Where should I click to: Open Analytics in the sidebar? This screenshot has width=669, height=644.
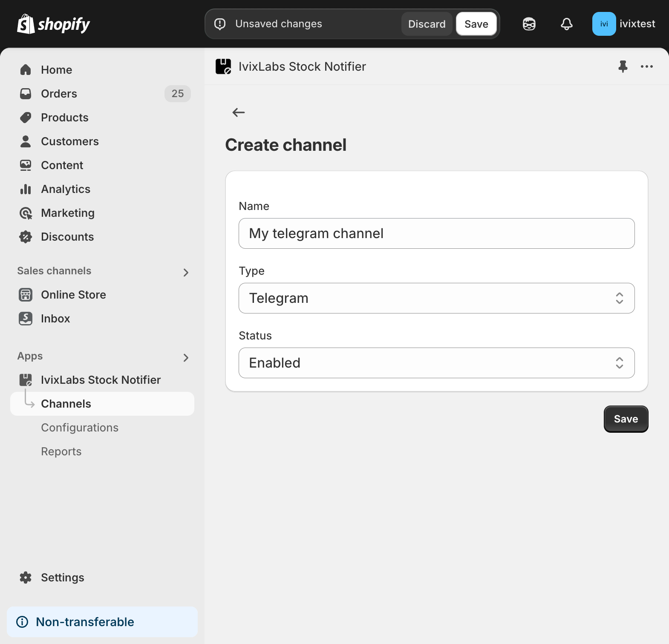[x=102, y=189]
